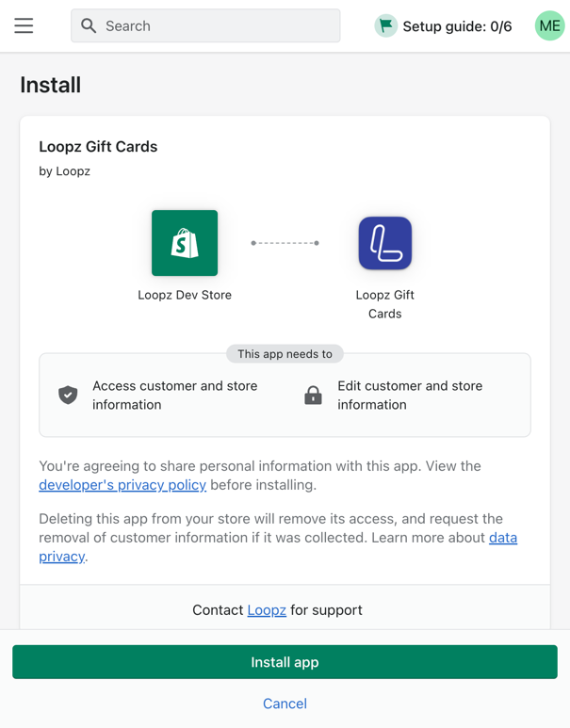Viewport: 570px width, 728px height.
Task: Open the Loopz support link
Action: coord(267,610)
